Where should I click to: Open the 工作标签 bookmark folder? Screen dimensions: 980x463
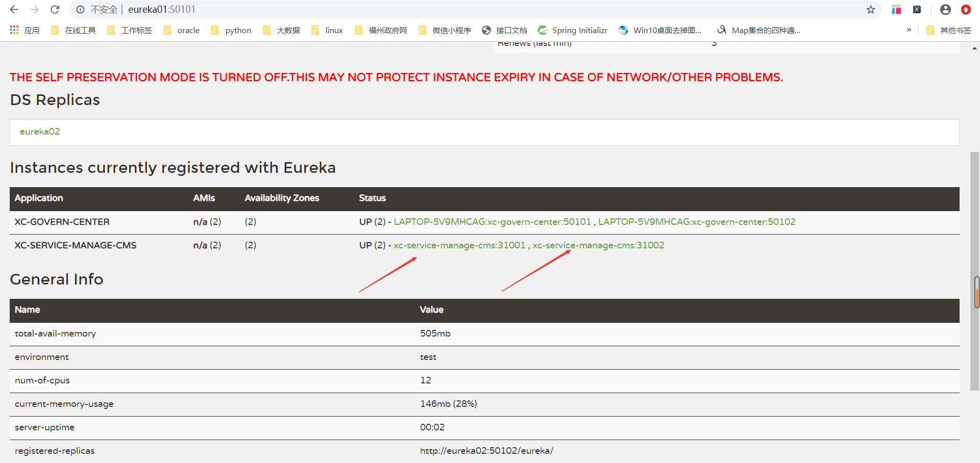coord(130,30)
